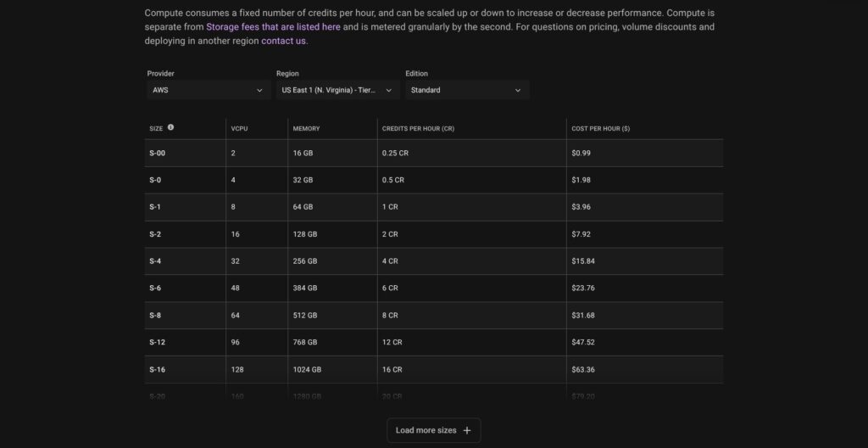Viewport: 868px width, 448px height.
Task: Click the 512 GB memory cell
Action: coord(332,316)
